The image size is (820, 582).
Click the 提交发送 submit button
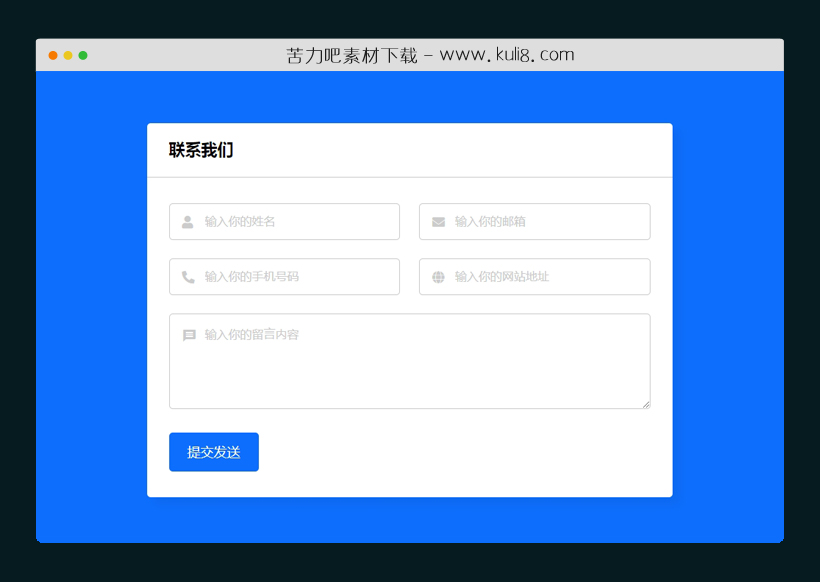(213, 451)
